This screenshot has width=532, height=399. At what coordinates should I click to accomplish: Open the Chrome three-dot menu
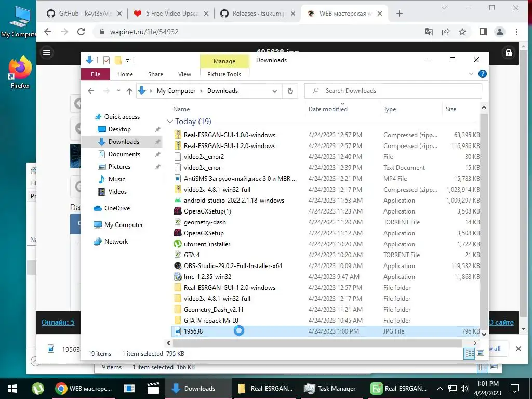point(516,32)
